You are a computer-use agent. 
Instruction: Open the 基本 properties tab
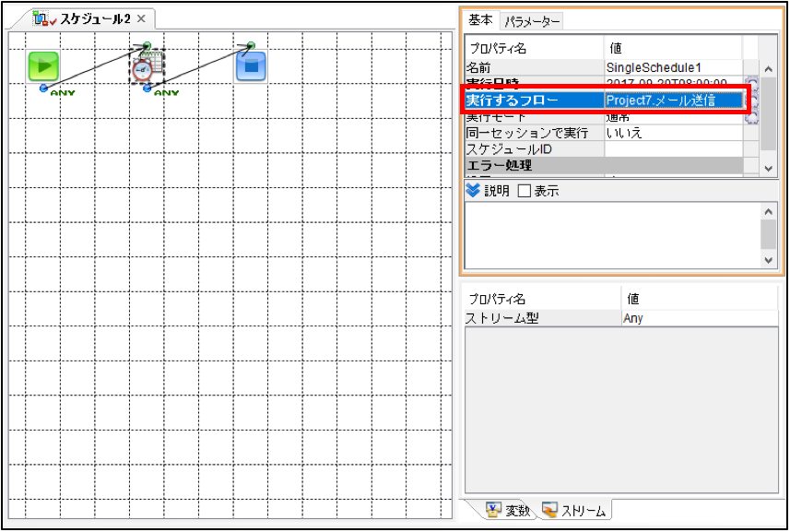480,20
